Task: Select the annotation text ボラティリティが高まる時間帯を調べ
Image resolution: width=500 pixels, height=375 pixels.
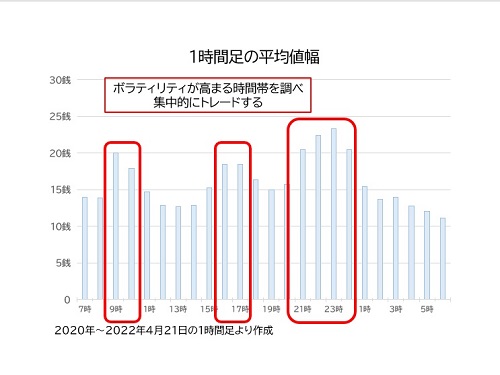Action: coord(208,88)
